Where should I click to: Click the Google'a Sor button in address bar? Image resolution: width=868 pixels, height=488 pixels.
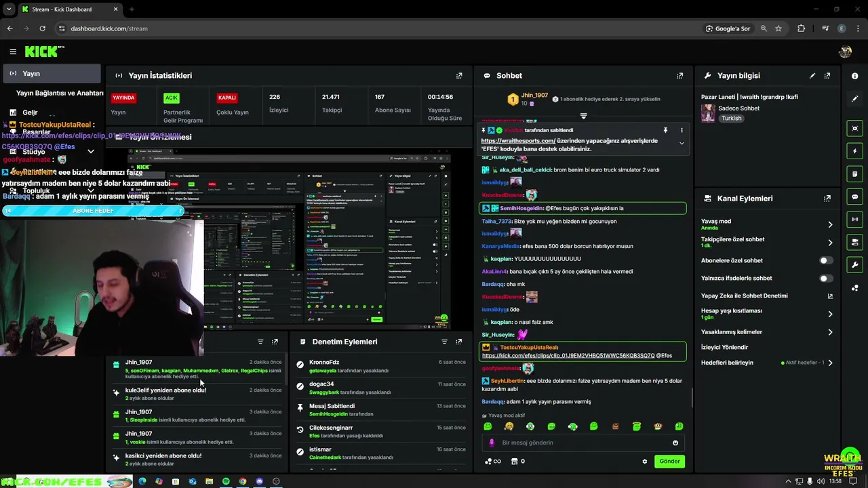(x=728, y=28)
